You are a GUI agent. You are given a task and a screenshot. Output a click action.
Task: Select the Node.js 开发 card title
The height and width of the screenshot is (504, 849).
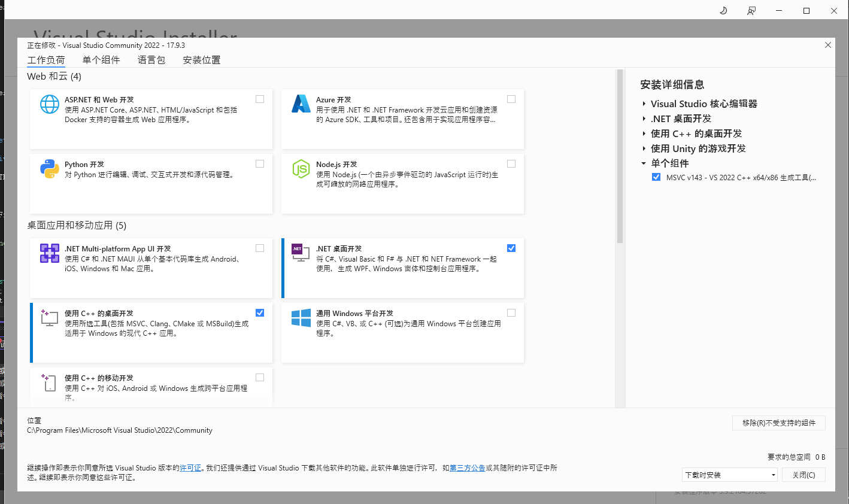click(x=336, y=165)
